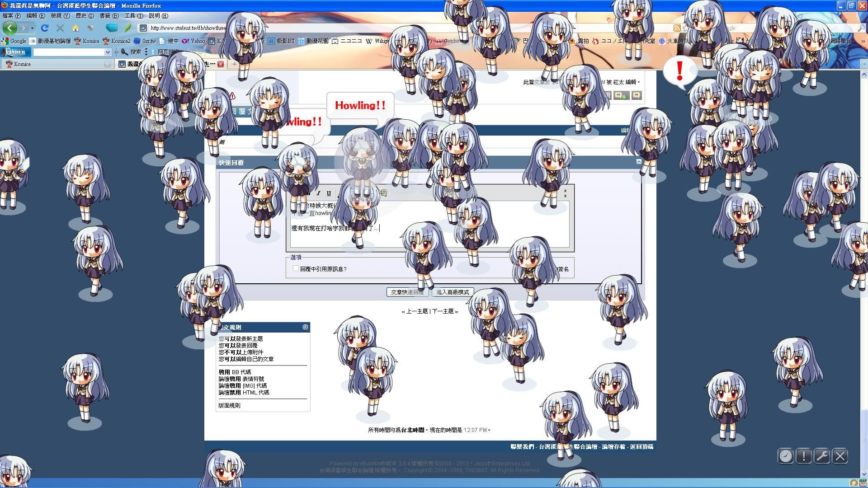The image size is (868, 488).
Task: Click the Stop loading X icon
Action: [x=60, y=28]
